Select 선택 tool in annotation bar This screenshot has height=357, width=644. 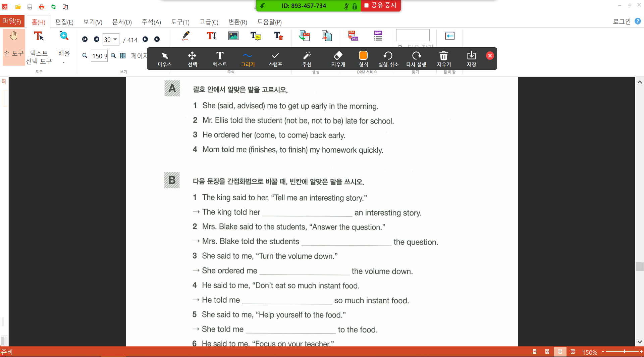click(192, 59)
